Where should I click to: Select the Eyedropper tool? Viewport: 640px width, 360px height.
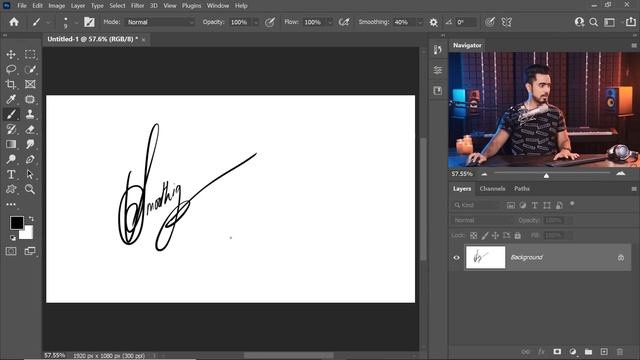click(11, 99)
